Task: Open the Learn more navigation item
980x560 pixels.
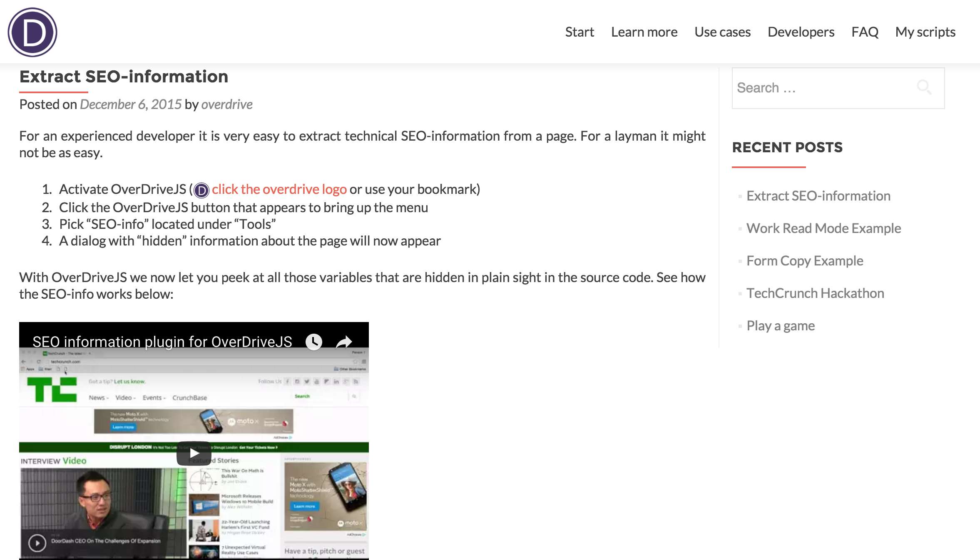Action: click(644, 32)
